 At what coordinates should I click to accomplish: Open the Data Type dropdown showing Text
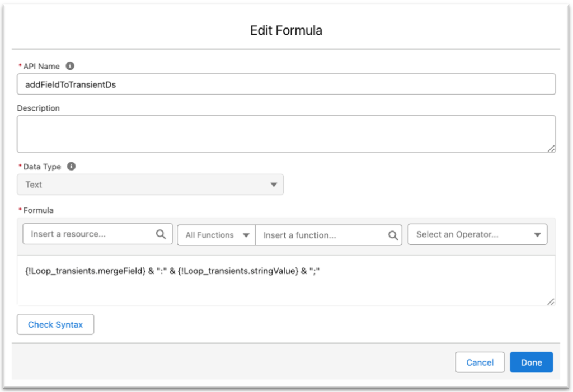click(150, 185)
